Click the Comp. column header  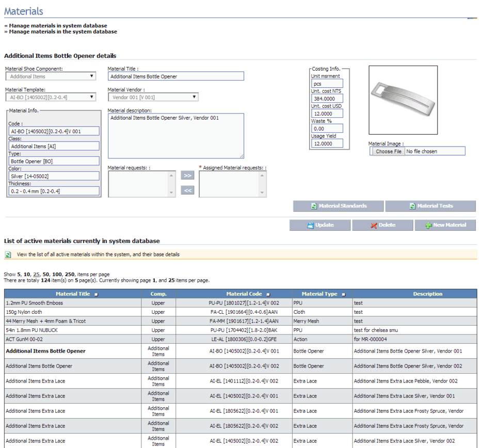tap(158, 294)
